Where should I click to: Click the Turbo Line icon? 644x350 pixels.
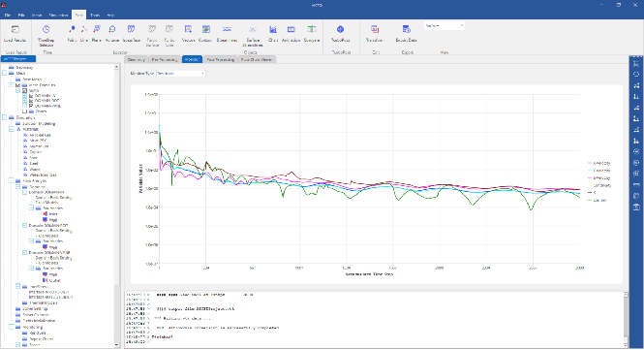(x=169, y=29)
